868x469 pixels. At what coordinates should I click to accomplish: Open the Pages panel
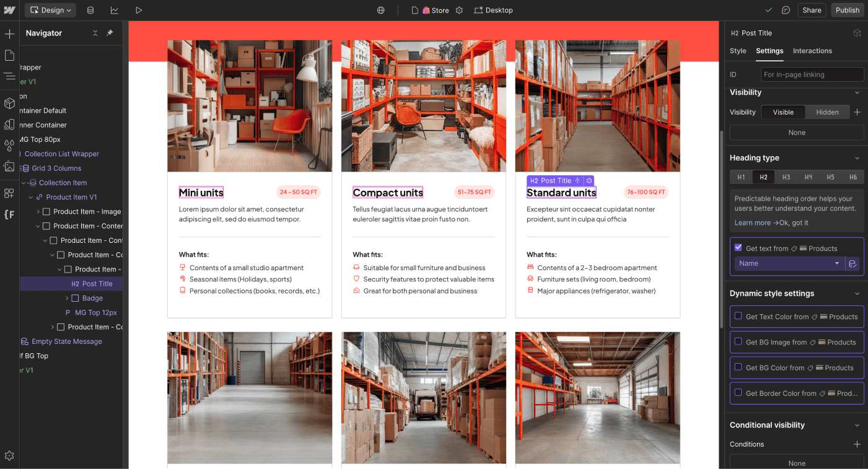coord(10,55)
